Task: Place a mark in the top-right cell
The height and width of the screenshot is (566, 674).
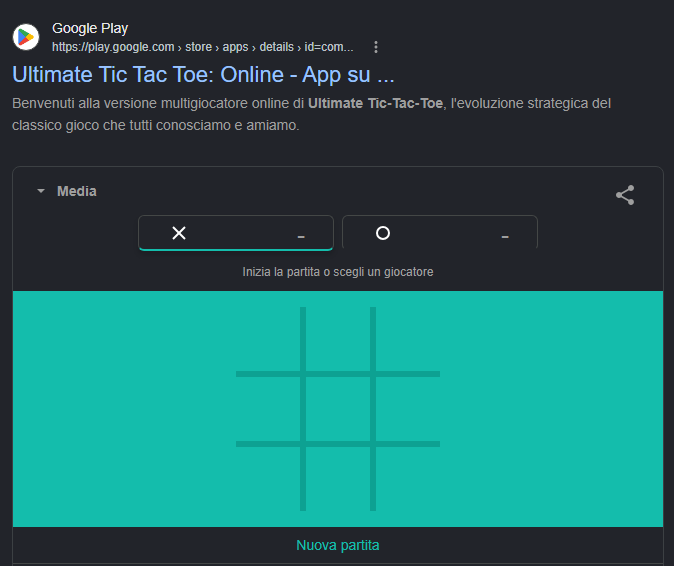Action: (x=408, y=339)
